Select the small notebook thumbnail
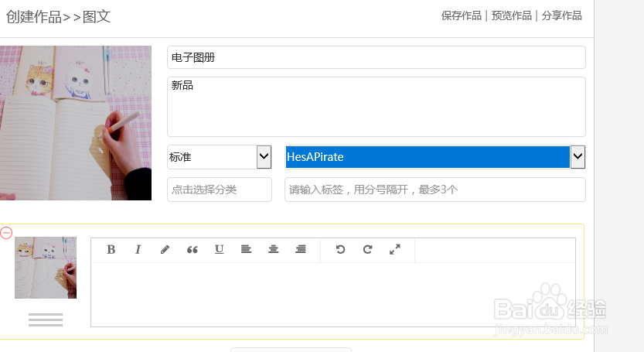This screenshot has width=644, height=352. tap(46, 268)
